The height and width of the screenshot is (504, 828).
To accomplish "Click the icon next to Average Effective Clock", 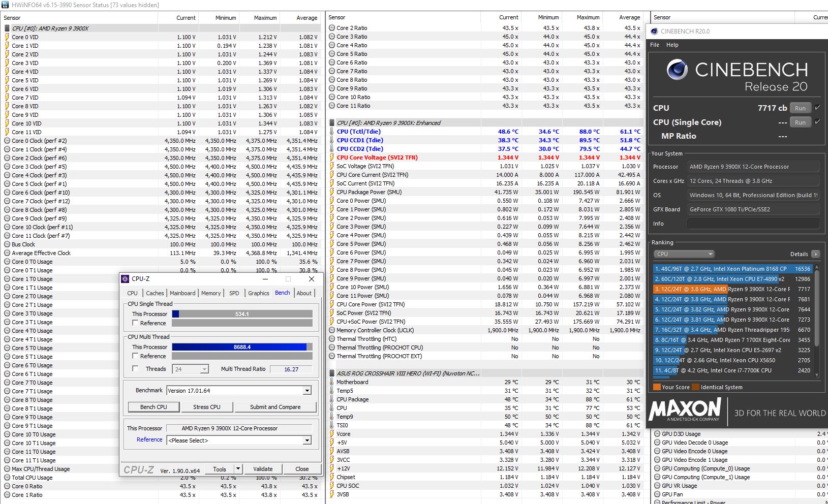I will point(7,253).
